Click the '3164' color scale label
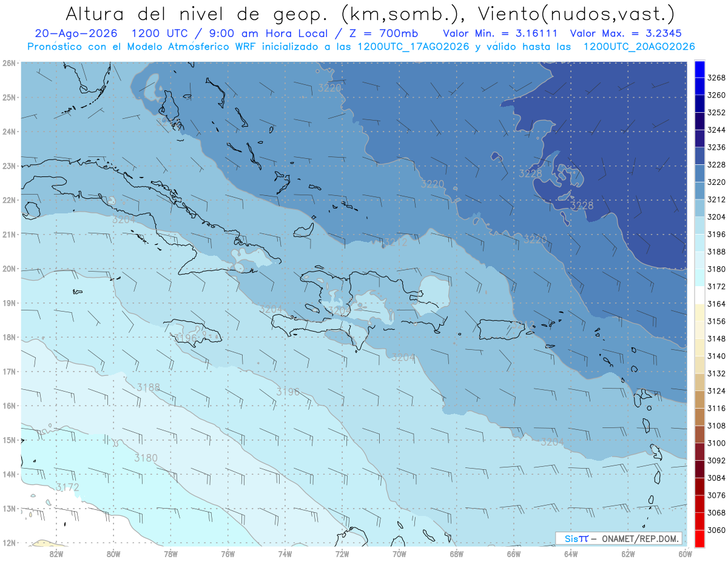Screen dimensions: 728x562 coord(716,304)
